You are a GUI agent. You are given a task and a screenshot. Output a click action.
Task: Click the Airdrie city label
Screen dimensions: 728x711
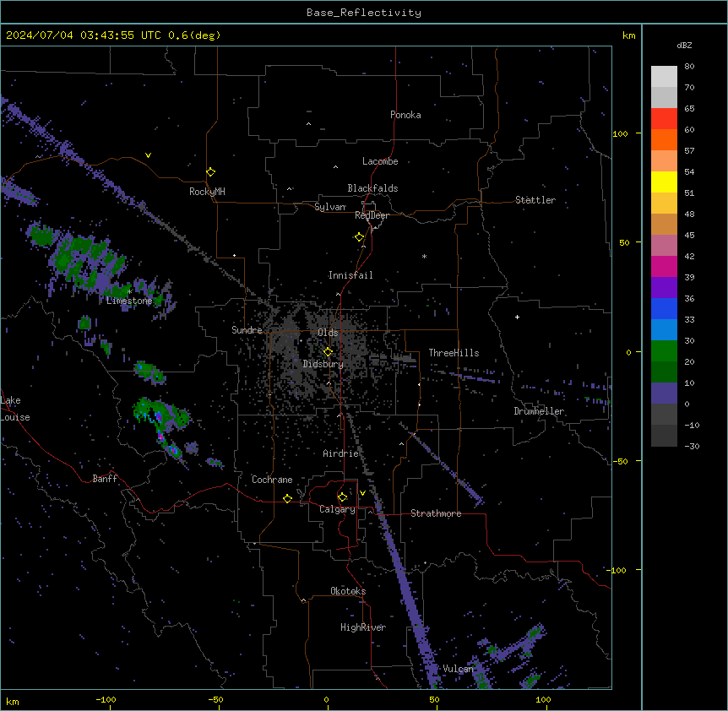[x=341, y=453]
